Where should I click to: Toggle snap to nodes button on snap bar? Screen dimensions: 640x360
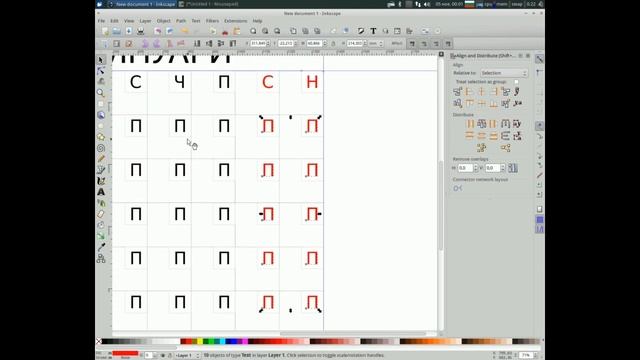pos(539,125)
